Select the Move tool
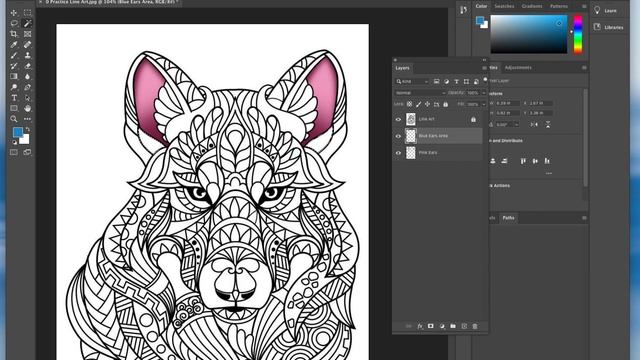 pyautogui.click(x=14, y=13)
